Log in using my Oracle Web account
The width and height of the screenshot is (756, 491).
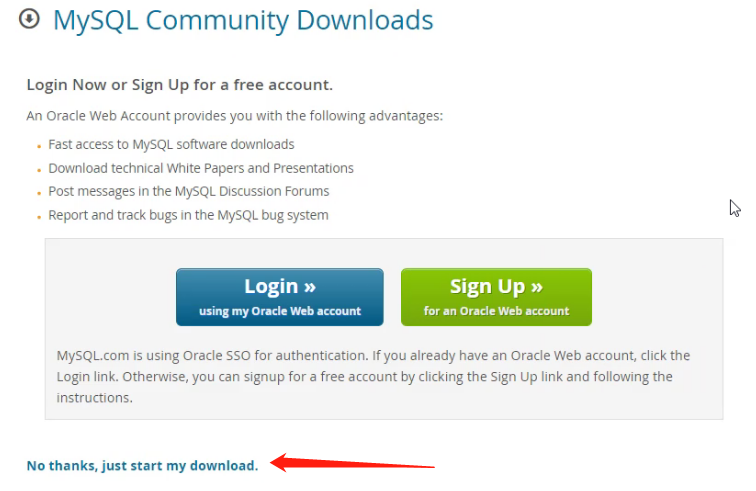(x=280, y=297)
